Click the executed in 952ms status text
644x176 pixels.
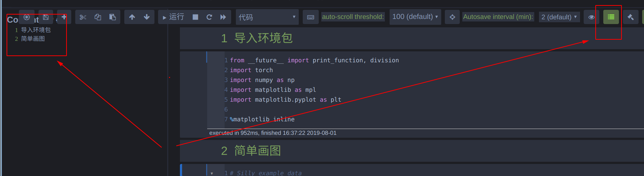pos(273,133)
